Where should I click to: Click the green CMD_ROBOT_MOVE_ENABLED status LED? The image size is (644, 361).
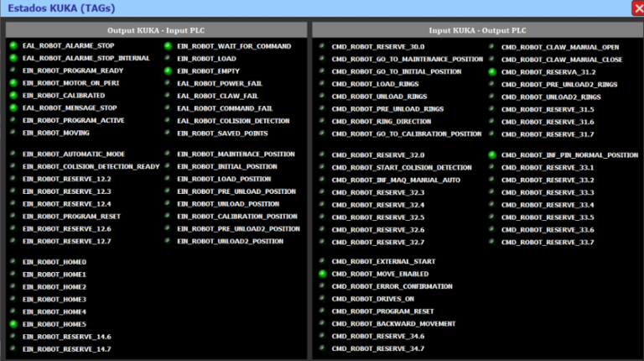point(323,274)
